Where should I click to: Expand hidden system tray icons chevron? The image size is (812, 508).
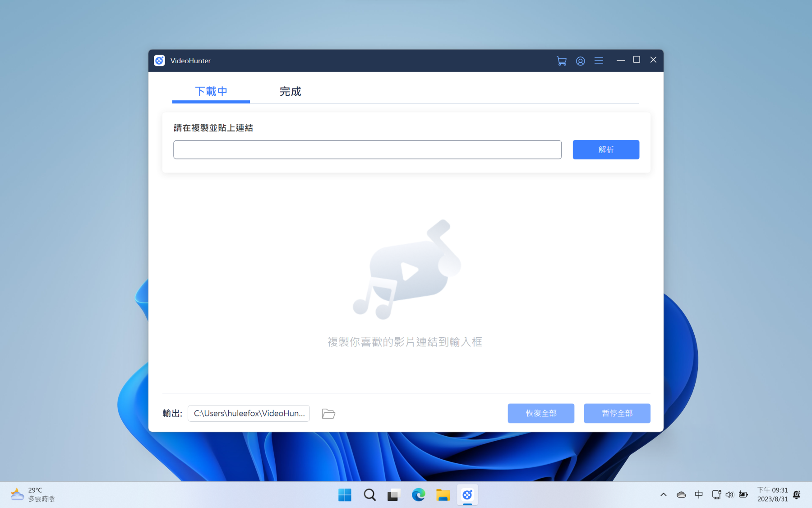coord(663,495)
